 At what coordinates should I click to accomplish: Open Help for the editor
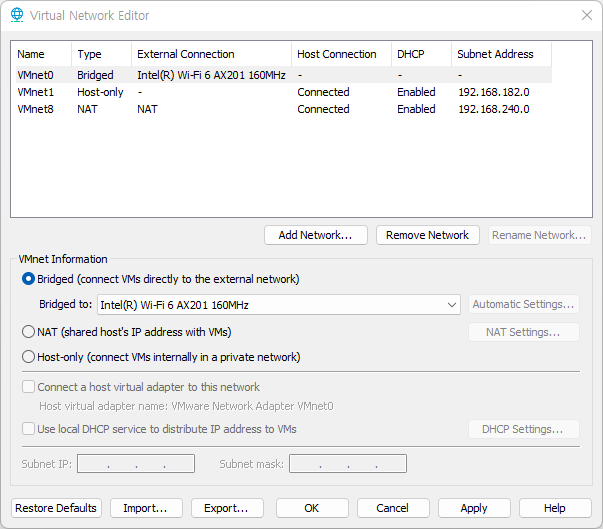coord(555,508)
